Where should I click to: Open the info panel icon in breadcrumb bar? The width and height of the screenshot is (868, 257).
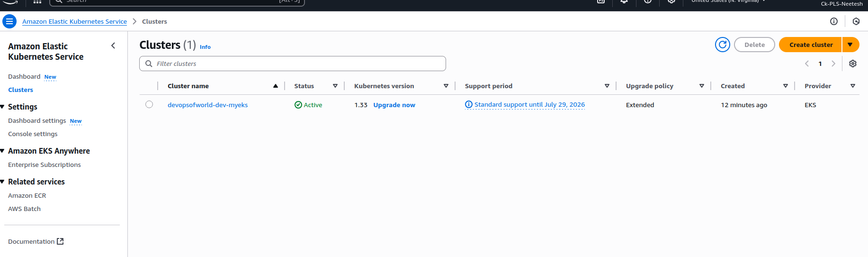(x=834, y=21)
